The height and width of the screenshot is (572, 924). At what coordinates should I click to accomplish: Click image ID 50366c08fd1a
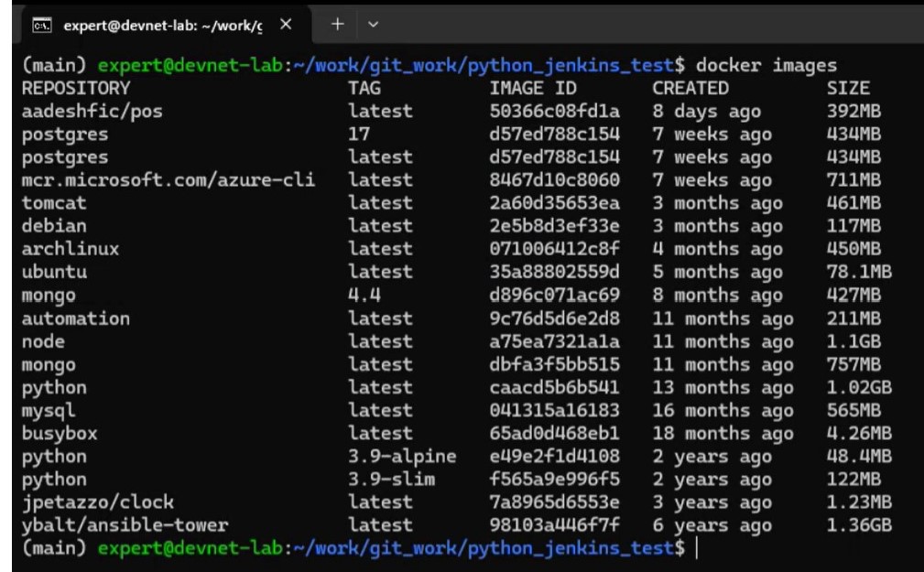point(554,112)
